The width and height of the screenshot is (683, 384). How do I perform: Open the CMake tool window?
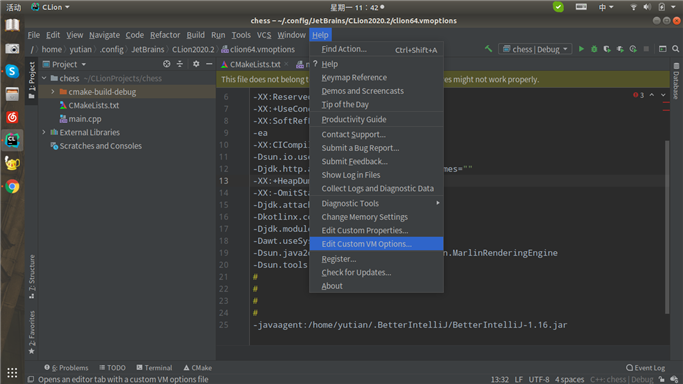198,367
